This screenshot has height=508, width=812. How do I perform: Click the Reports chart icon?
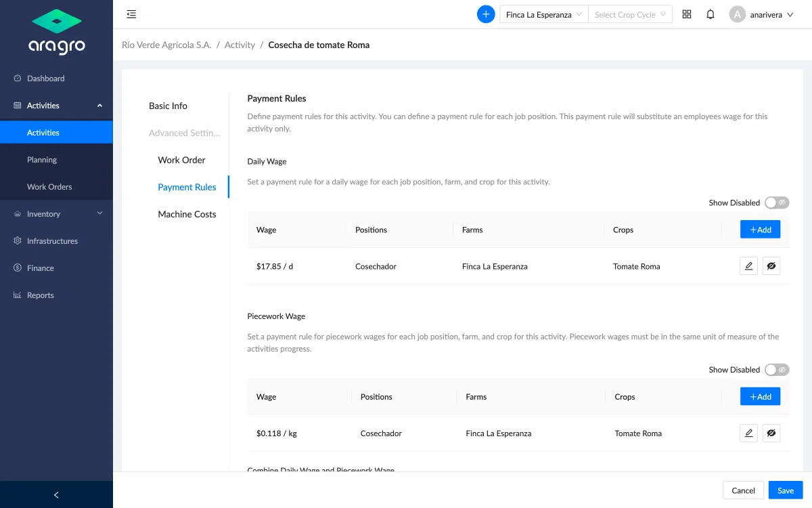pos(18,295)
